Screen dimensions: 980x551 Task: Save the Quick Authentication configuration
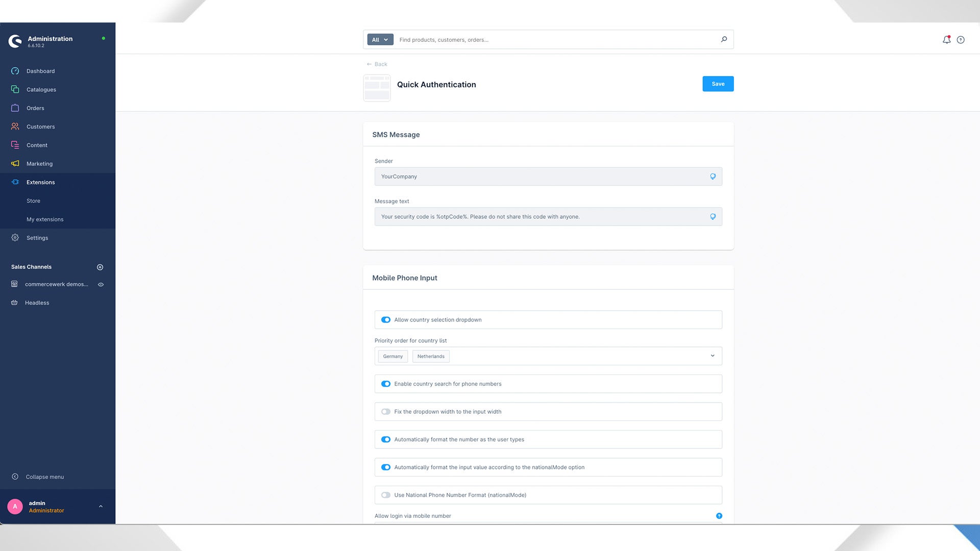718,84
